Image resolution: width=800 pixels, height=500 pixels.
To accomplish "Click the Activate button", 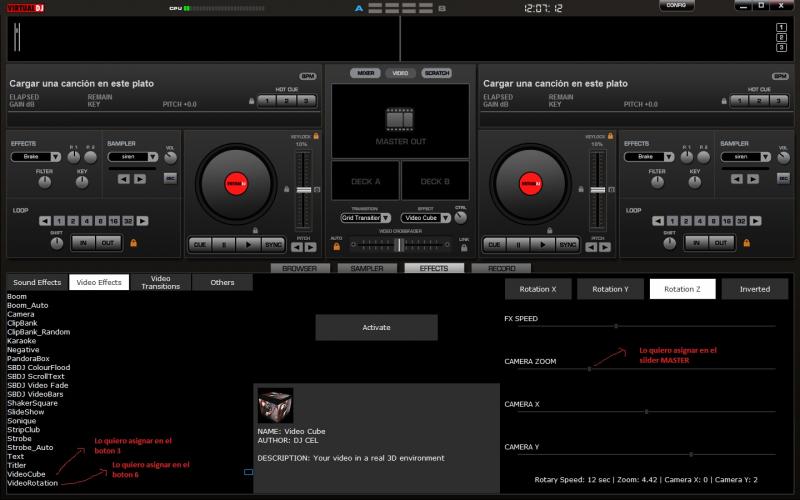I will coord(376,327).
